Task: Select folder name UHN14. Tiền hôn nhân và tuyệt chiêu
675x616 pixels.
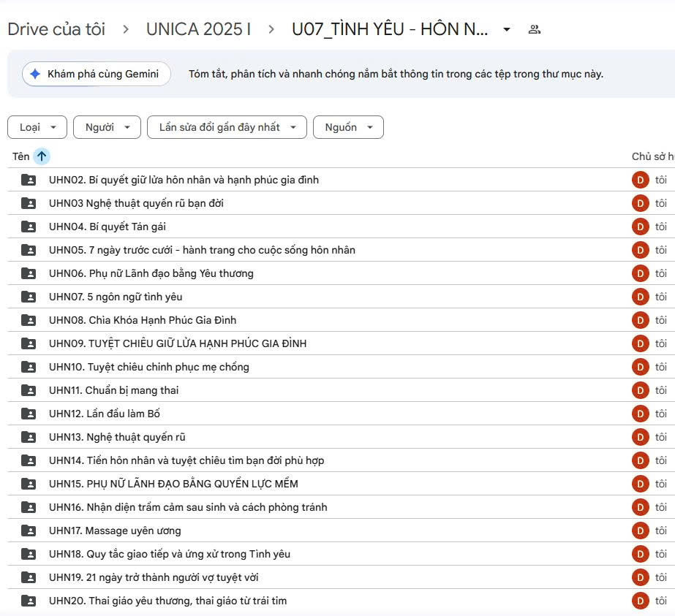Action: 186,460
